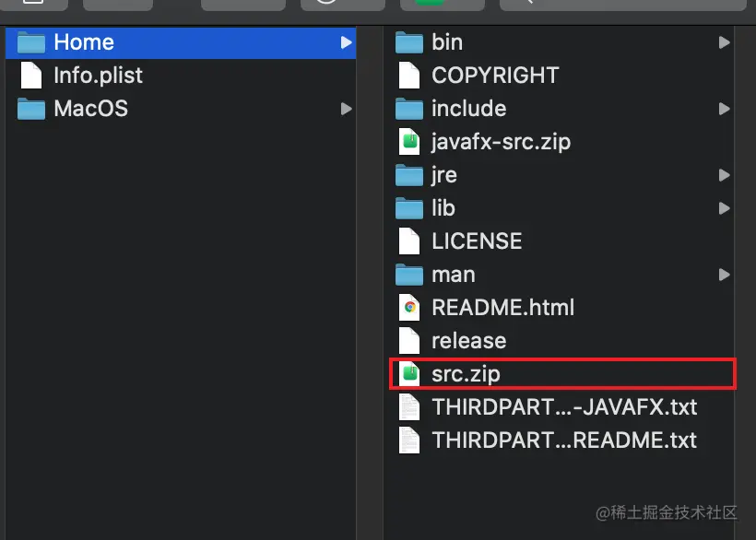This screenshot has height=540, width=756.
Task: Click the man folder icon
Action: point(408,275)
